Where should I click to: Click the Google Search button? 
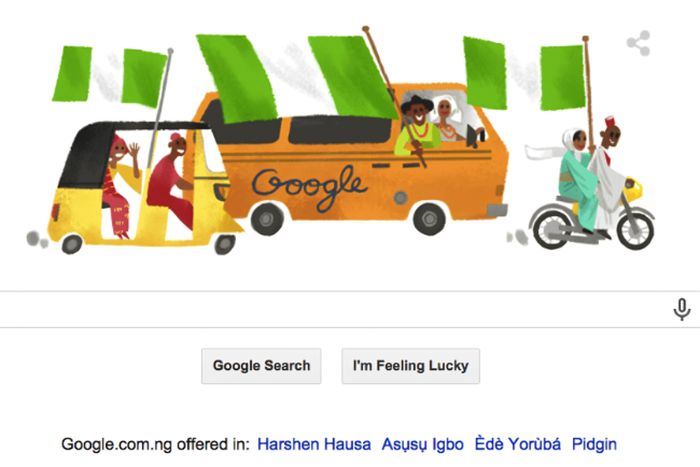[261, 366]
